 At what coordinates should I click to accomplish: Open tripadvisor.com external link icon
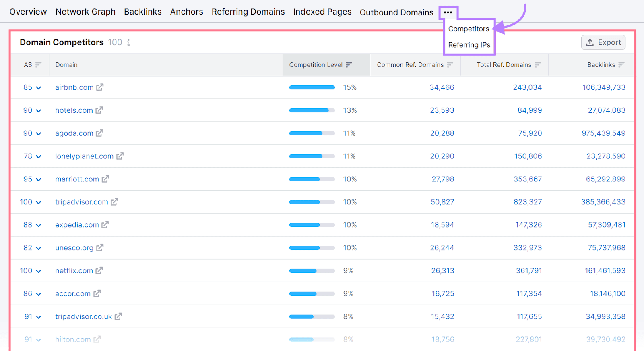[114, 202]
